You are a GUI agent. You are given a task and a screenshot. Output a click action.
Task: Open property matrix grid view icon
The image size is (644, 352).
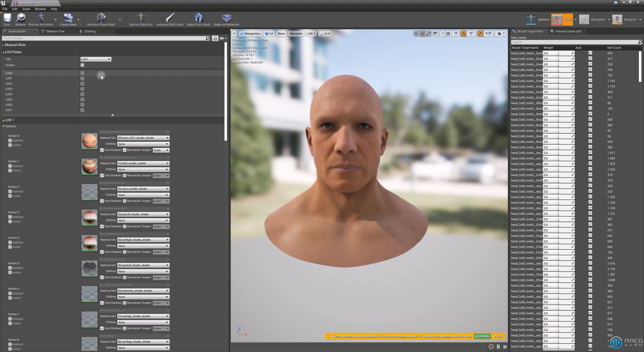pyautogui.click(x=215, y=38)
